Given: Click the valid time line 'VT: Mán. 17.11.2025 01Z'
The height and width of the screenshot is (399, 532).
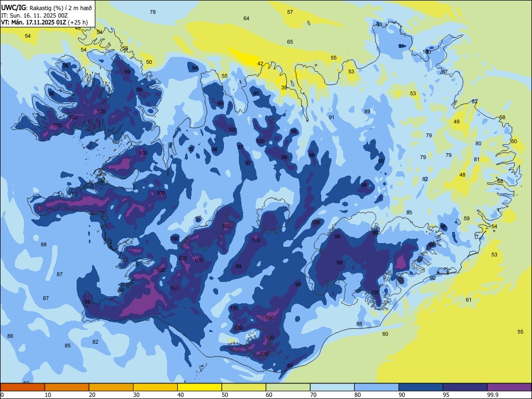Looking at the screenshot, I should [35, 22].
